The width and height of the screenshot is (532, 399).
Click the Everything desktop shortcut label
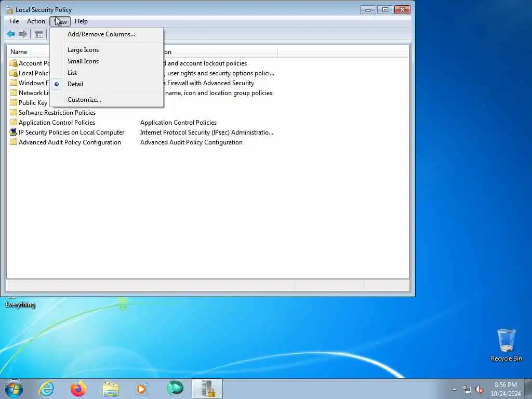pos(20,304)
